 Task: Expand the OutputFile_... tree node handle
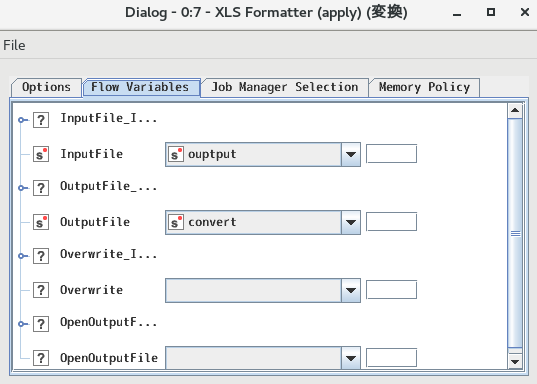pos(22,188)
